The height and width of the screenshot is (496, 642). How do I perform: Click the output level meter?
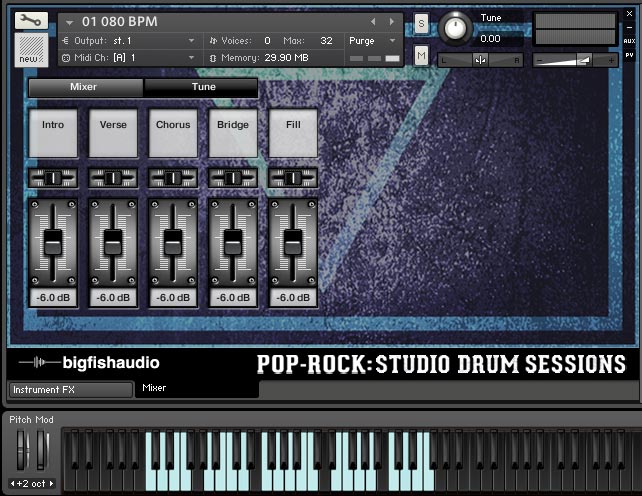575,29
